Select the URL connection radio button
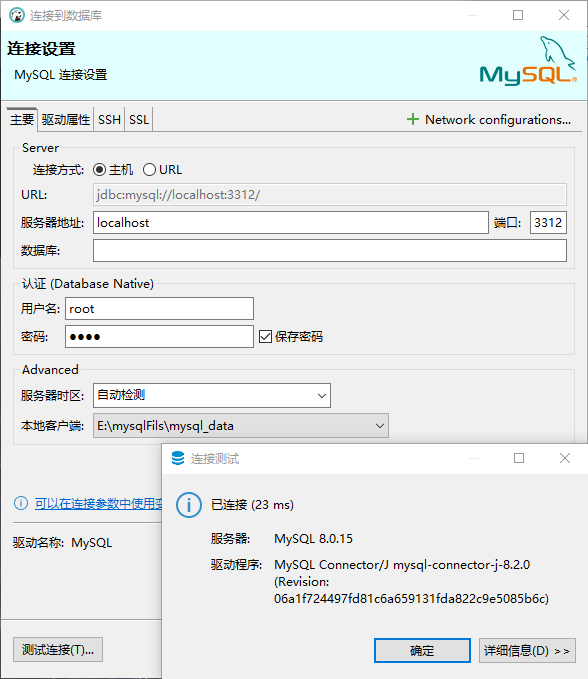This screenshot has height=679, width=588. pyautogui.click(x=149, y=170)
